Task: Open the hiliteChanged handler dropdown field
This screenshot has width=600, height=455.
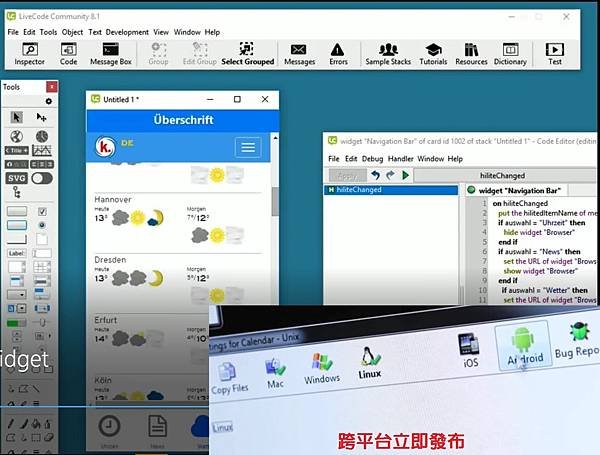Action: [x=505, y=176]
